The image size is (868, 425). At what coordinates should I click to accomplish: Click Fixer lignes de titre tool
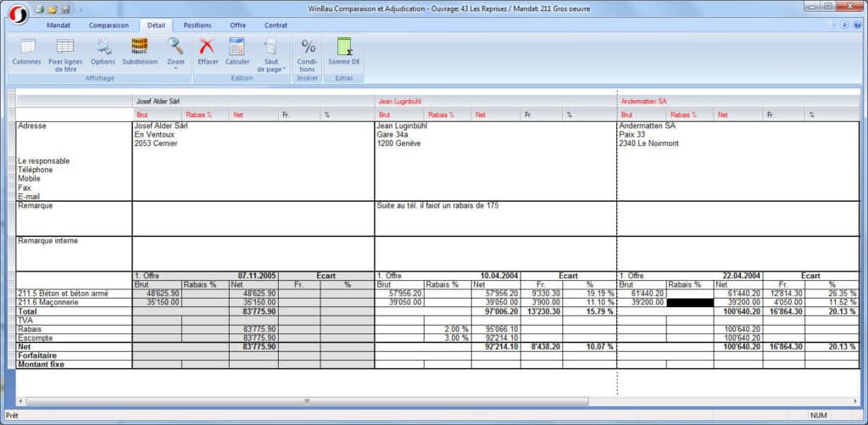coord(65,55)
